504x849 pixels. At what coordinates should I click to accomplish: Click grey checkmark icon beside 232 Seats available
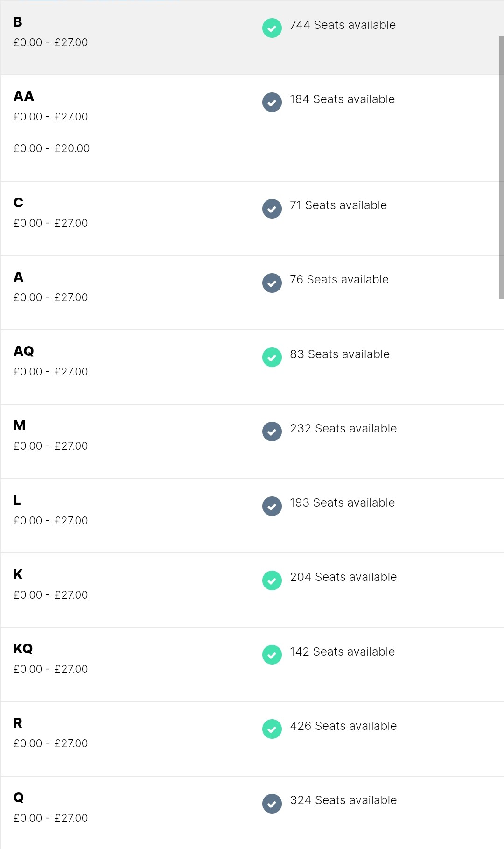pyautogui.click(x=272, y=432)
